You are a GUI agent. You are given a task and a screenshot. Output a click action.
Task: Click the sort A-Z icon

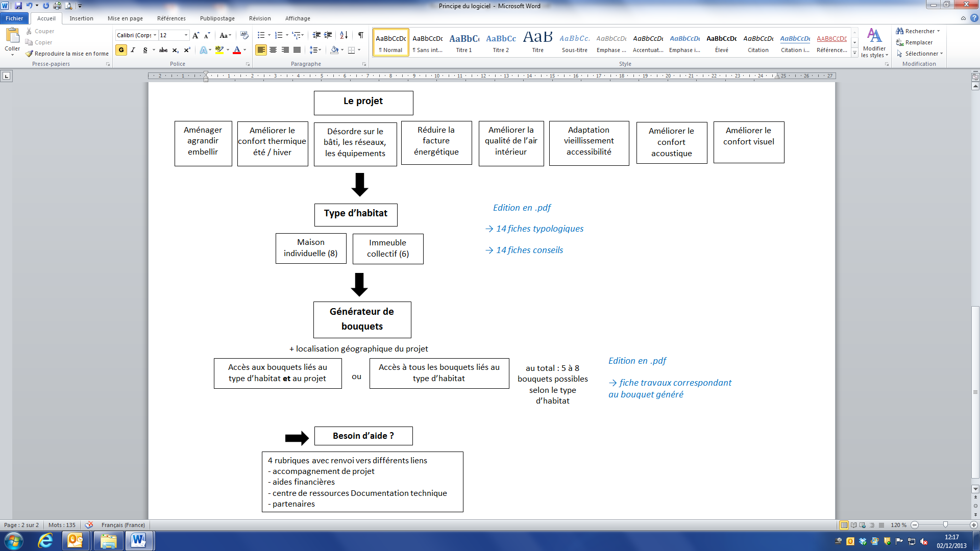344,35
